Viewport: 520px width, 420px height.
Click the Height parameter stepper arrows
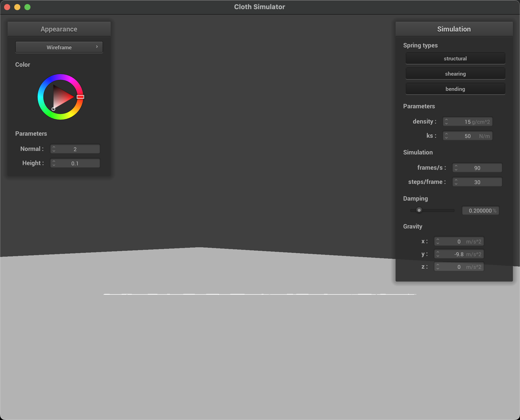54,163
